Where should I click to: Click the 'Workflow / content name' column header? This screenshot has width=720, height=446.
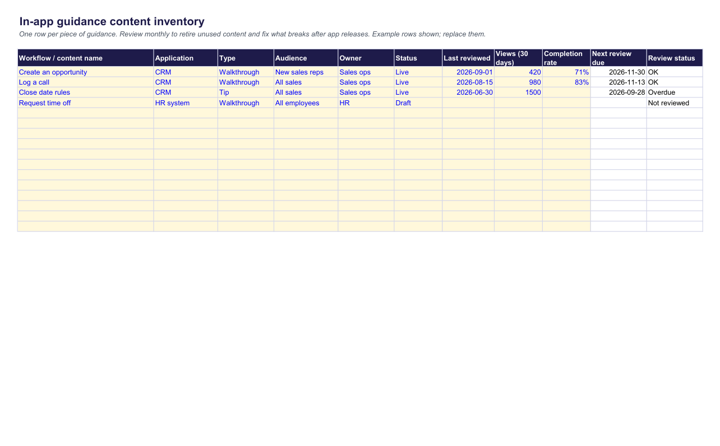coord(85,58)
